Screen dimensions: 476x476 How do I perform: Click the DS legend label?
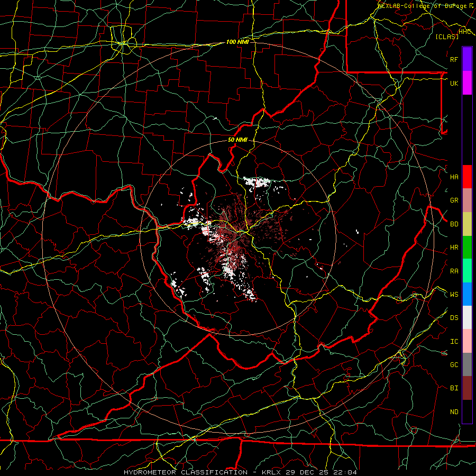click(454, 318)
